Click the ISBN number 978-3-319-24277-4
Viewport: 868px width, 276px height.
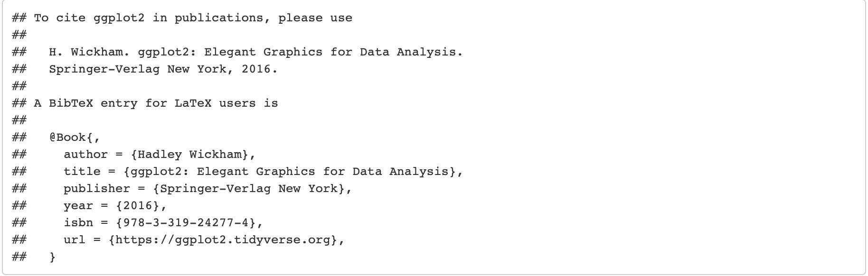[x=189, y=223]
